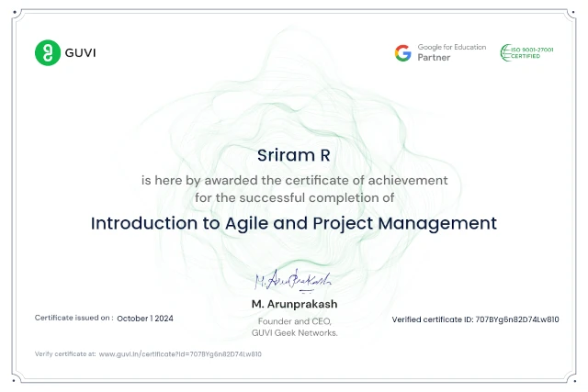Click the 'Founder and CEO,' title text
This screenshot has height=392, width=588.
295,321
